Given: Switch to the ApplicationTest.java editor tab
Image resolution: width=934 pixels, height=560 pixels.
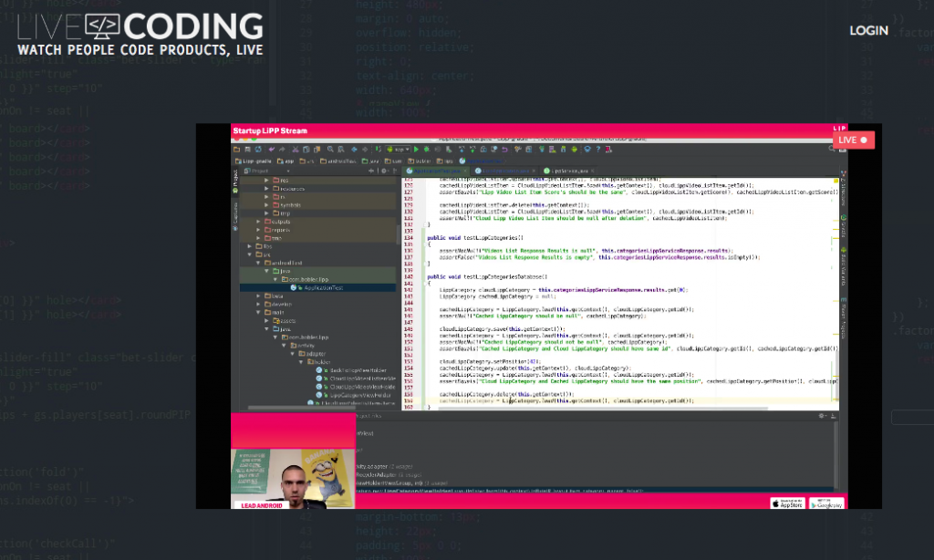Looking at the screenshot, I should [x=437, y=171].
